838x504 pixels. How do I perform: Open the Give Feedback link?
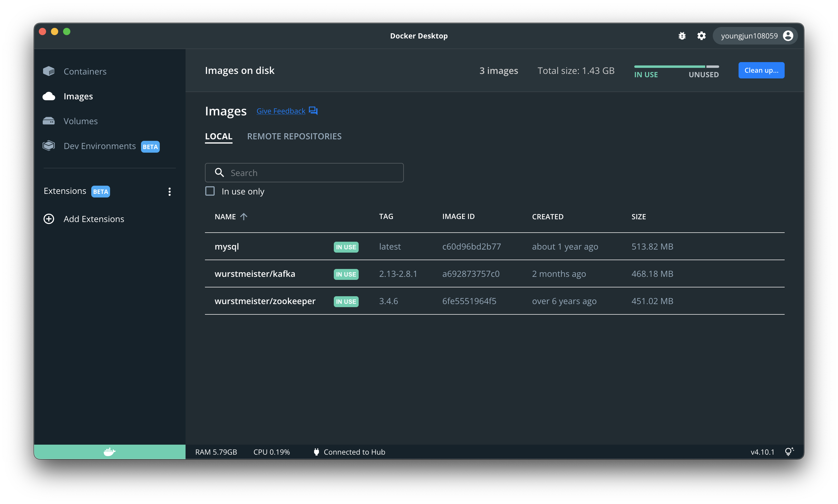(281, 111)
